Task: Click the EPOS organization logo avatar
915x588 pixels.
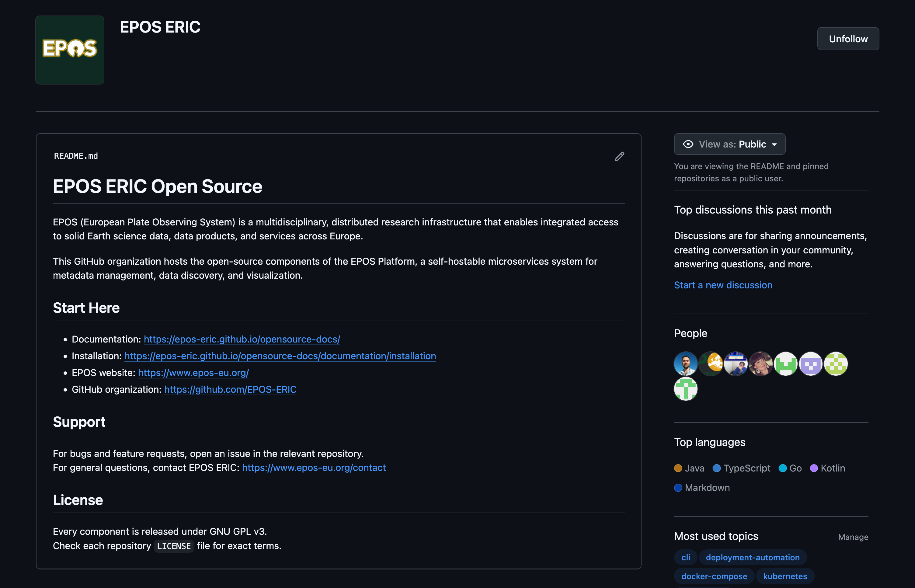Action: (x=70, y=50)
